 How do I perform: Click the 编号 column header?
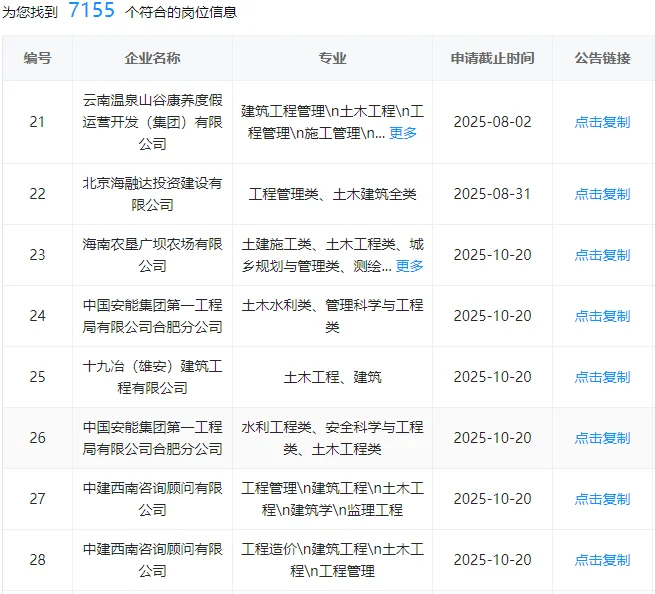click(x=38, y=58)
